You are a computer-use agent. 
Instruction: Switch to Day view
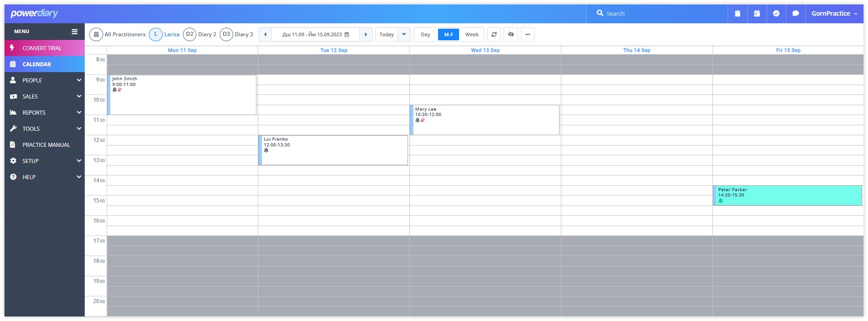pos(425,34)
